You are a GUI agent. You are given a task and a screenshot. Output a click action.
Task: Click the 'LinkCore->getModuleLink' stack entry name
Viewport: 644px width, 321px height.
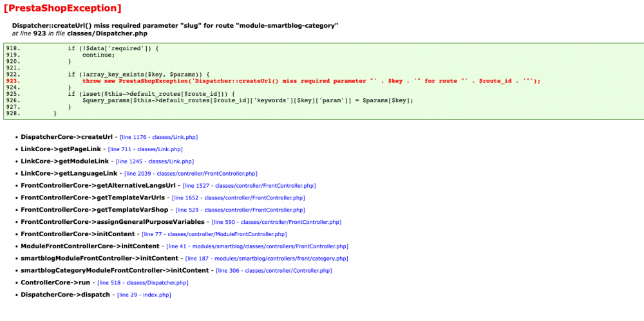(x=64, y=161)
